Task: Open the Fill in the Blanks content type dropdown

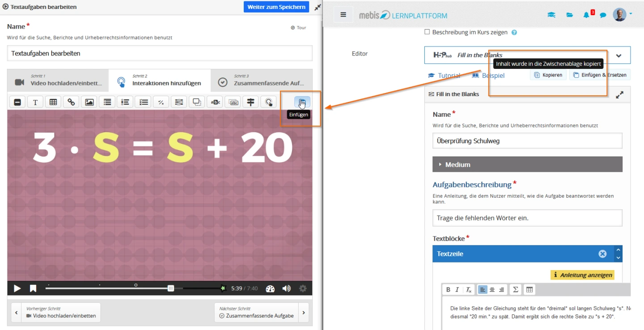Action: 527,55
